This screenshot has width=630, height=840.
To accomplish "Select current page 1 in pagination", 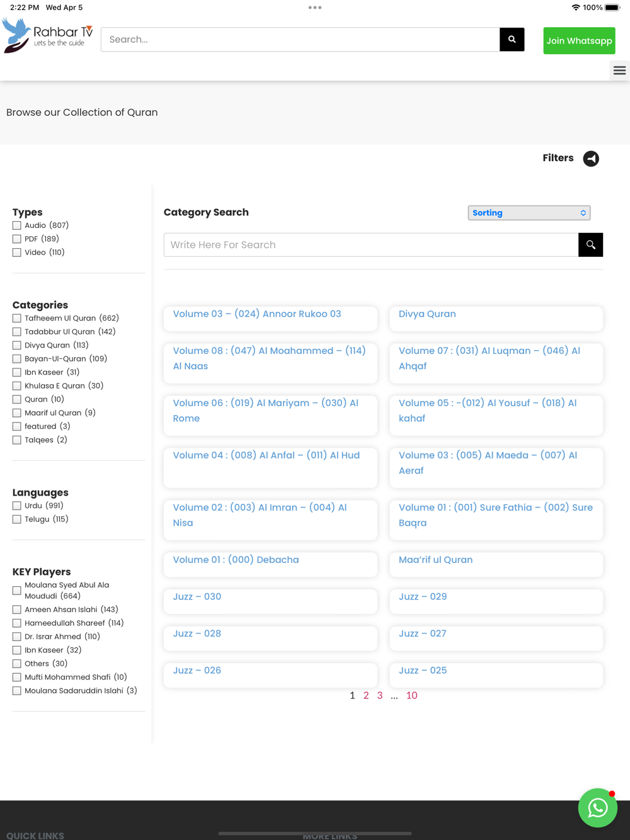I will (352, 695).
